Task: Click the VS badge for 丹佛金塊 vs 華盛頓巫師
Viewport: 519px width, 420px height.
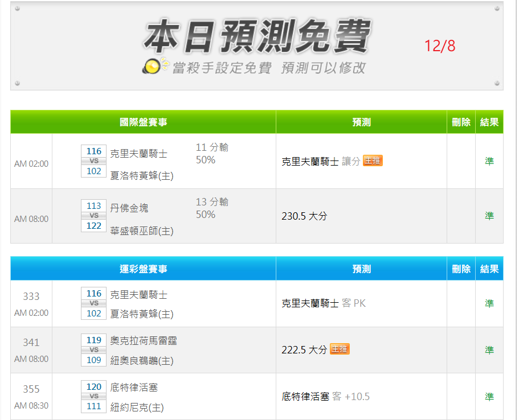Action: [x=93, y=216]
